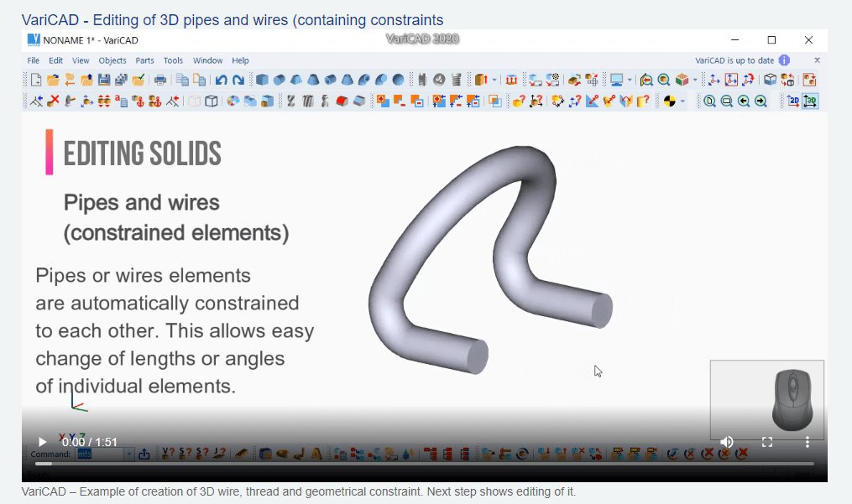Insert a pipe solid
852x504 pixels.
pos(331,81)
